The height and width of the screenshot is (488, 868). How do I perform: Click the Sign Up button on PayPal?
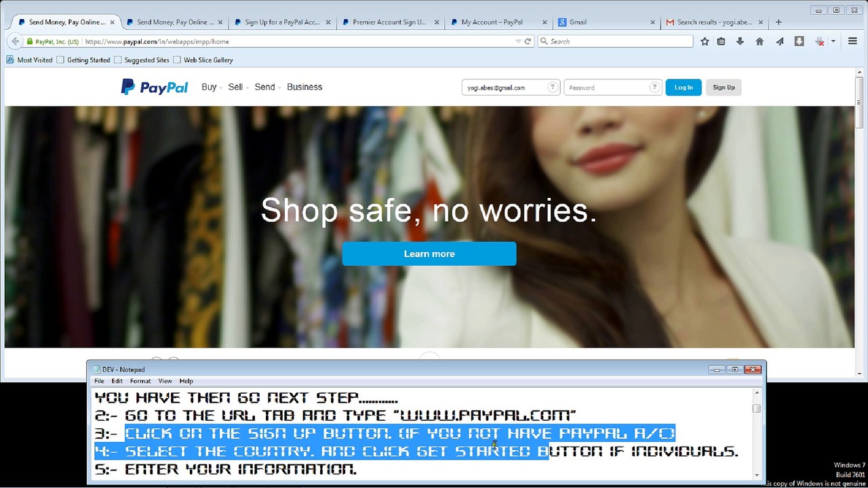[x=724, y=87]
